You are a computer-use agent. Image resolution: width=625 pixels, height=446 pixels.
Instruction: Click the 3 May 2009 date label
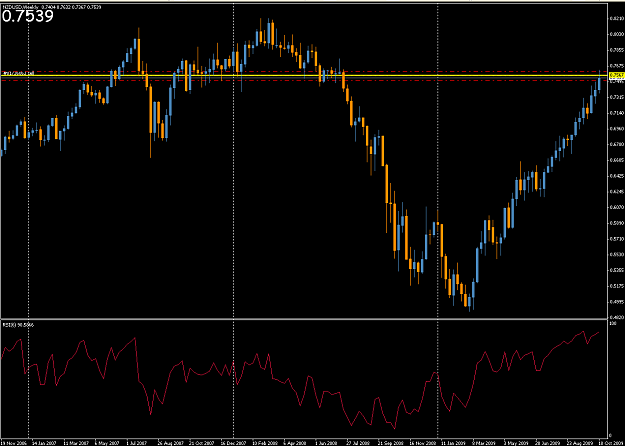point(516,443)
